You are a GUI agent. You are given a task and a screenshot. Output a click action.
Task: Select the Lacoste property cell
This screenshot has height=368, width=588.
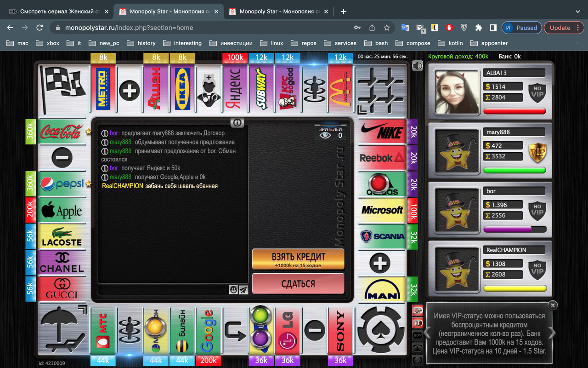tap(62, 236)
